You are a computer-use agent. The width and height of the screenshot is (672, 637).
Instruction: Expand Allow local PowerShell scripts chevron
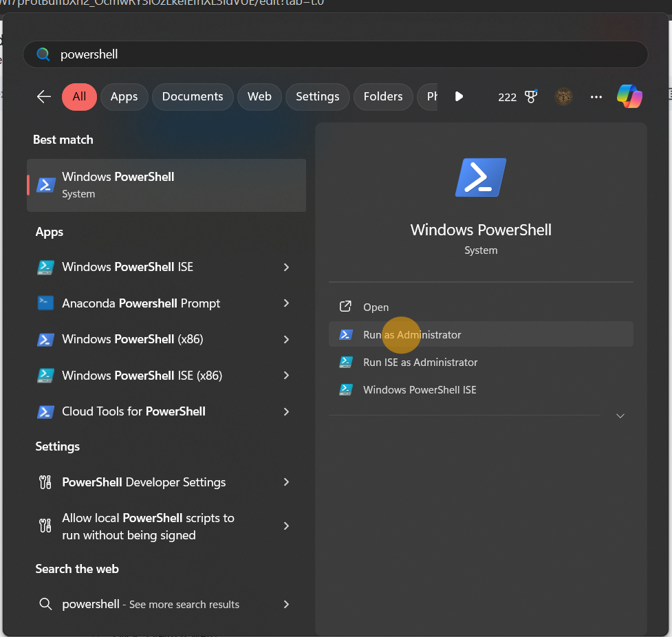click(286, 526)
